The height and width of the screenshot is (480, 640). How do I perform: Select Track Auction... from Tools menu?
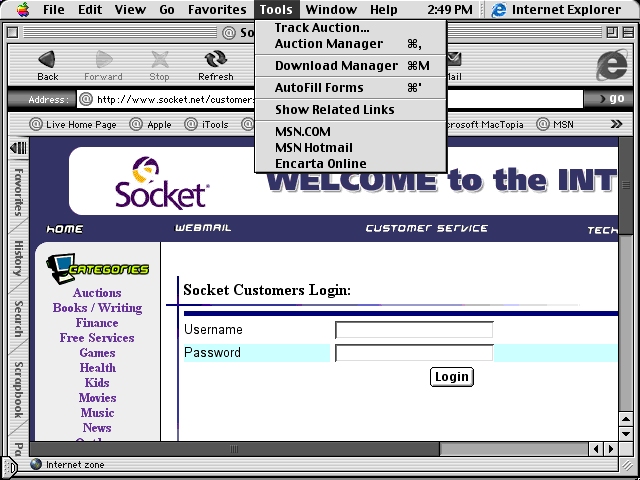tap(351, 27)
